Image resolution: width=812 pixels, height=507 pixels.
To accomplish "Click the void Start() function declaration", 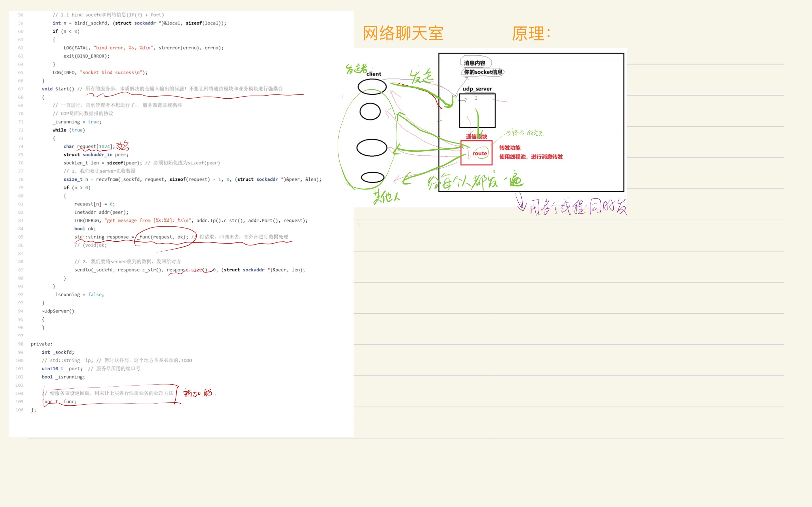I will [58, 89].
